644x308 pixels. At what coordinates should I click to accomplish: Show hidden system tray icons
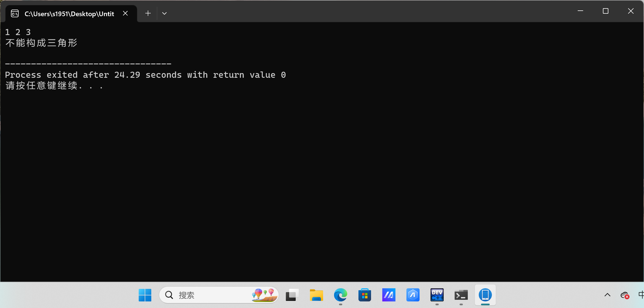click(x=607, y=295)
